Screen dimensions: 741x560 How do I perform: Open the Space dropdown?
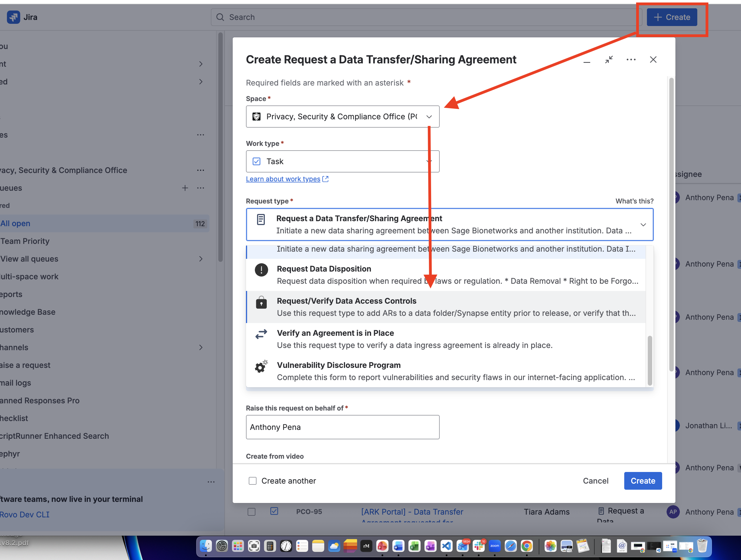343,117
